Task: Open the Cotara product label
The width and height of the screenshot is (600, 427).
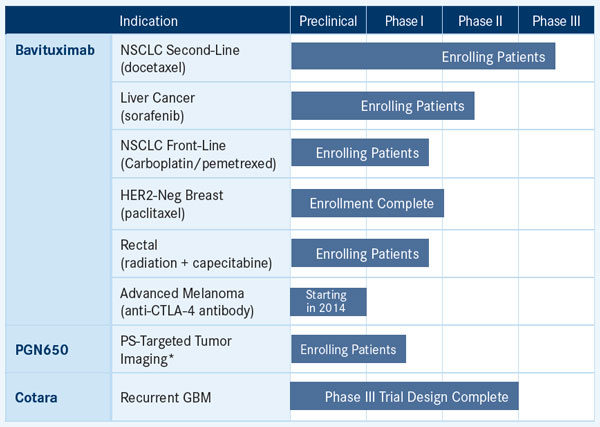Action: tap(36, 398)
